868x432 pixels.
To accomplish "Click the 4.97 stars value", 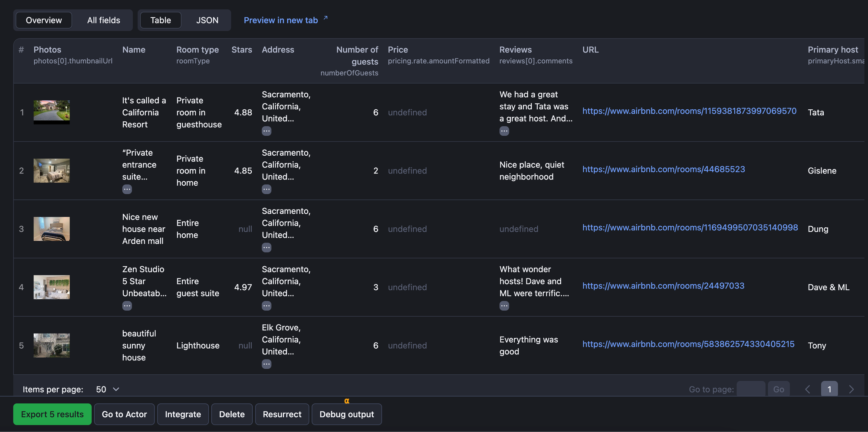I will tap(243, 287).
